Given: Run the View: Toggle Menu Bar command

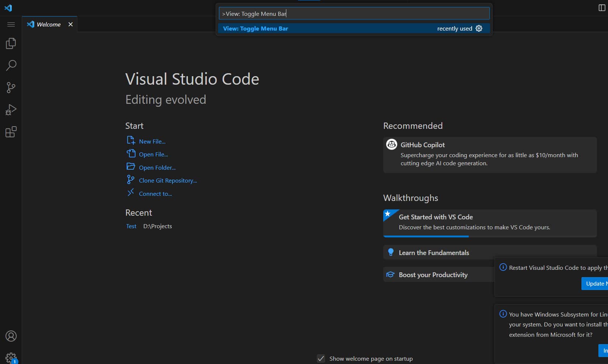Looking at the screenshot, I should (354, 28).
